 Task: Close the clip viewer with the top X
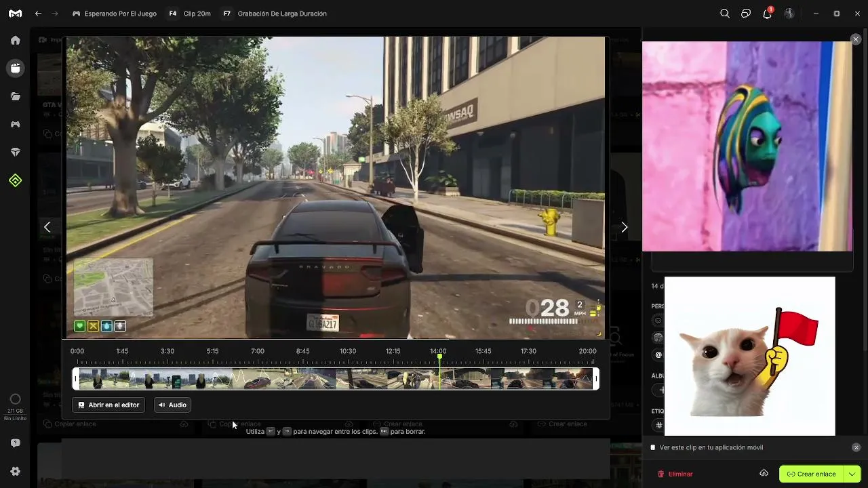pyautogui.click(x=856, y=39)
